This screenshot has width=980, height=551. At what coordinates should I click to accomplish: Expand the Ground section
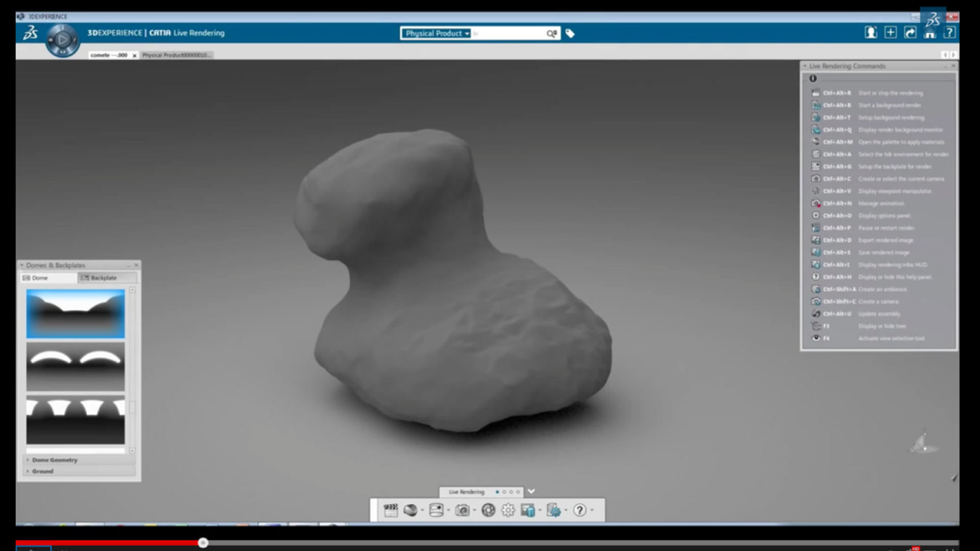pos(43,471)
